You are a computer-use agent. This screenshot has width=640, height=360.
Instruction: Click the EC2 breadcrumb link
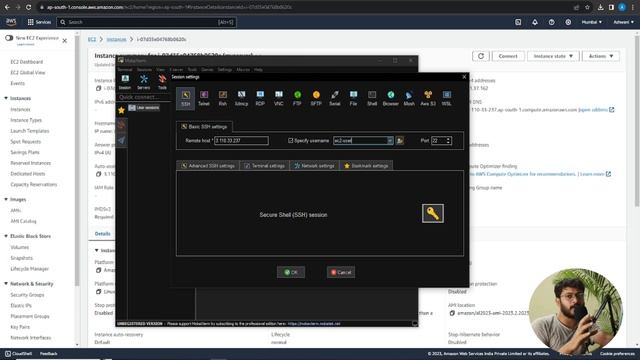pos(92,40)
